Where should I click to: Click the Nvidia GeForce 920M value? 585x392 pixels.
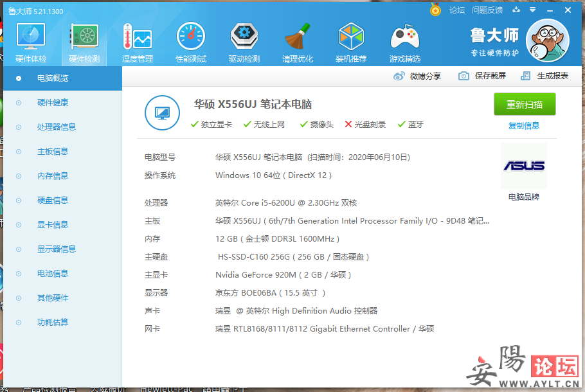point(283,275)
